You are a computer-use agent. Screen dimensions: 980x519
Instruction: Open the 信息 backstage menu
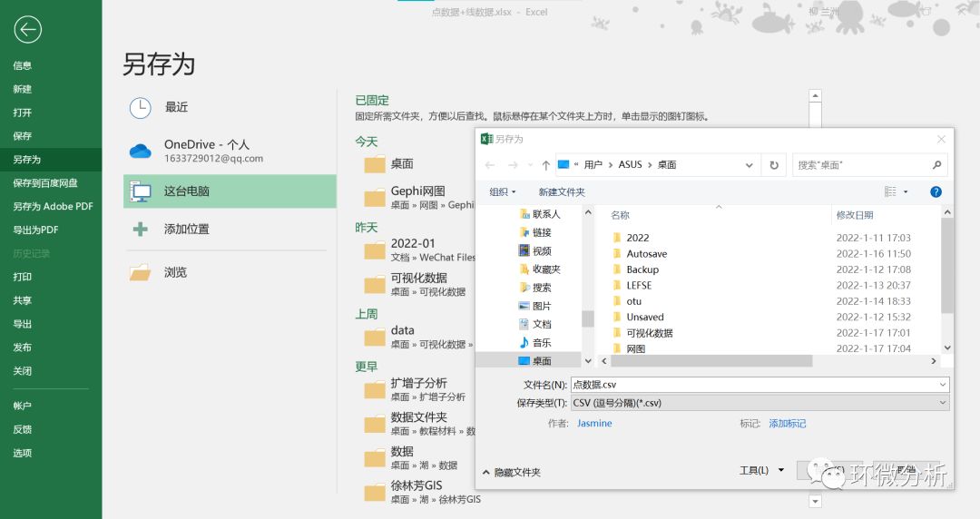click(23, 65)
